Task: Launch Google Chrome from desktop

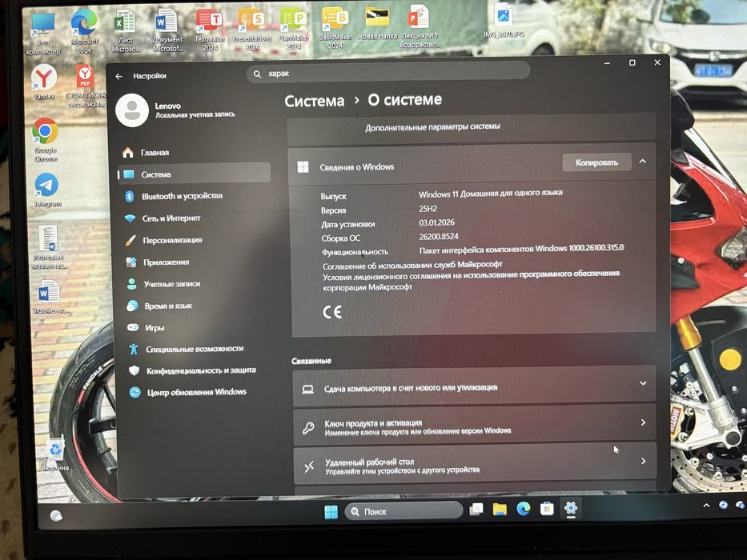Action: pos(46,140)
